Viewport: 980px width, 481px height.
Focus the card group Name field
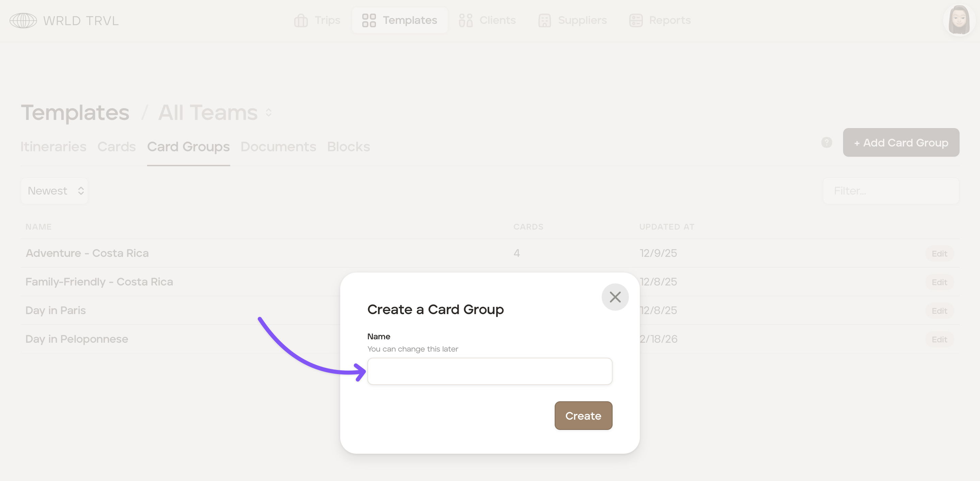[x=490, y=371]
